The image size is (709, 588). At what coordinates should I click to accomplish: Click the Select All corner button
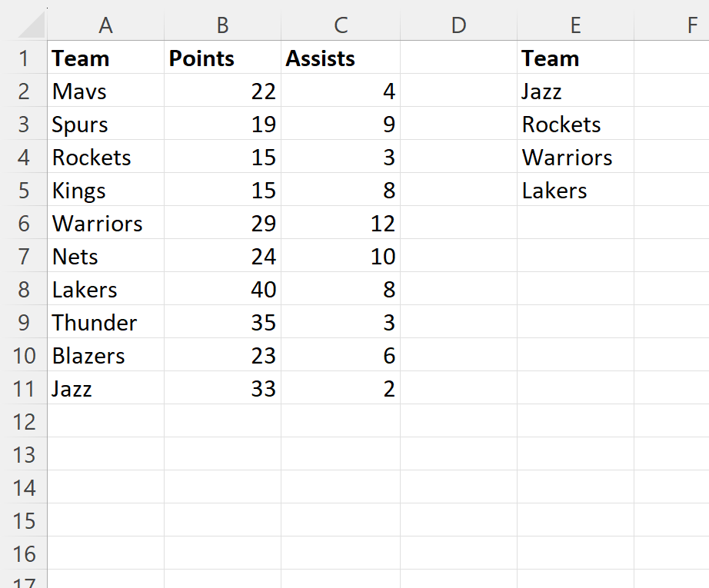[31, 25]
